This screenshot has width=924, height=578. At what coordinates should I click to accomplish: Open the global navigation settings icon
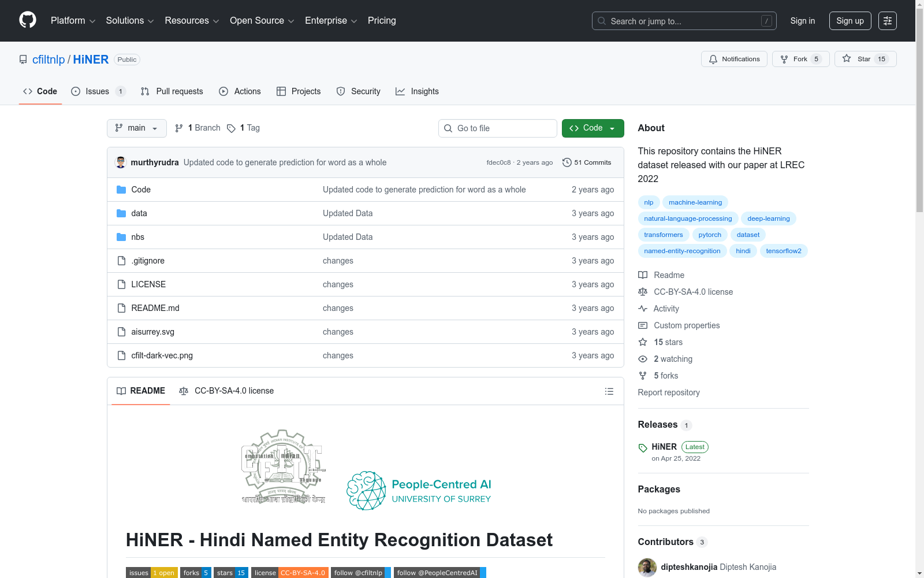(888, 21)
